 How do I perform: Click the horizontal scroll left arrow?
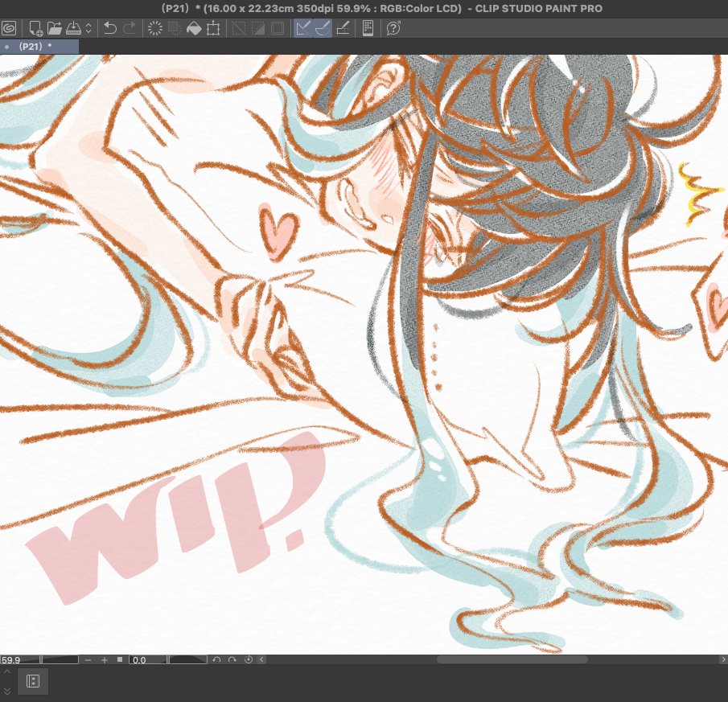tap(262, 659)
